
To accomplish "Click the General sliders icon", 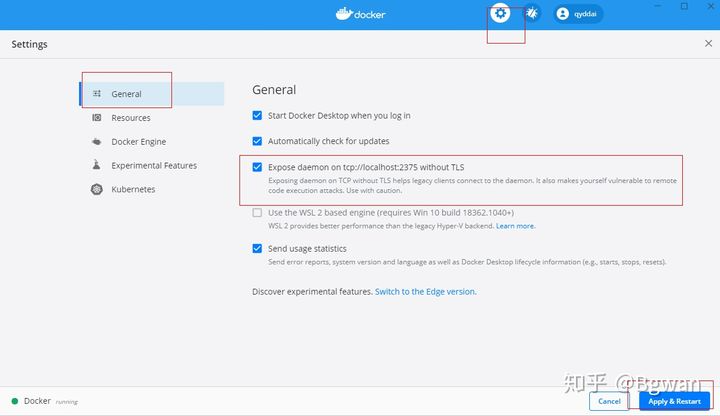I will point(97,94).
